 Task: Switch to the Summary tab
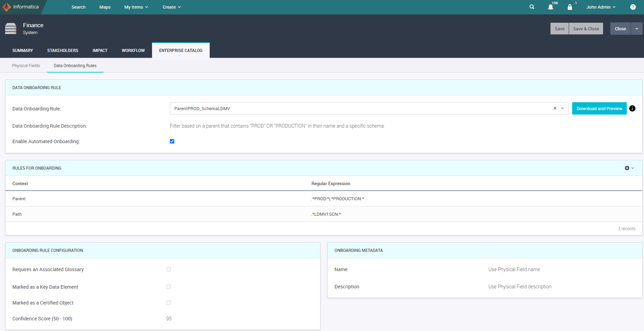coord(23,50)
